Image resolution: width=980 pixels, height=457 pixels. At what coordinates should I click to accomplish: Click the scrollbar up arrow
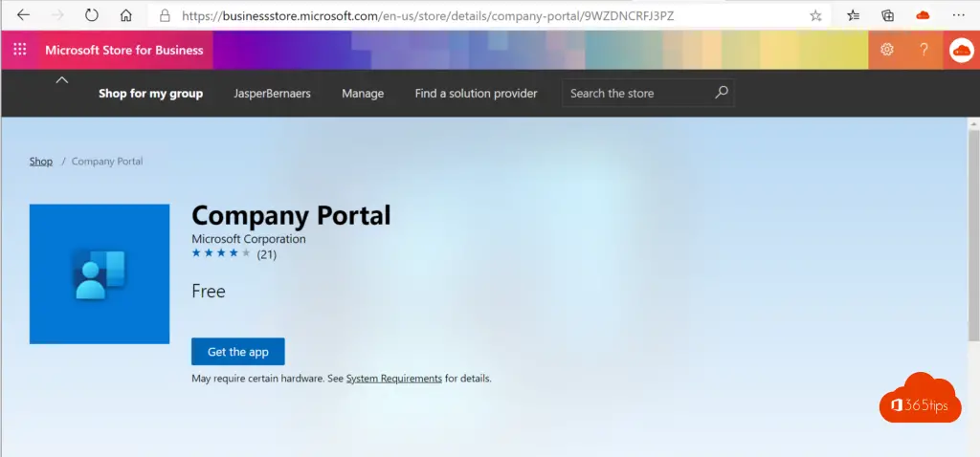coord(973,124)
